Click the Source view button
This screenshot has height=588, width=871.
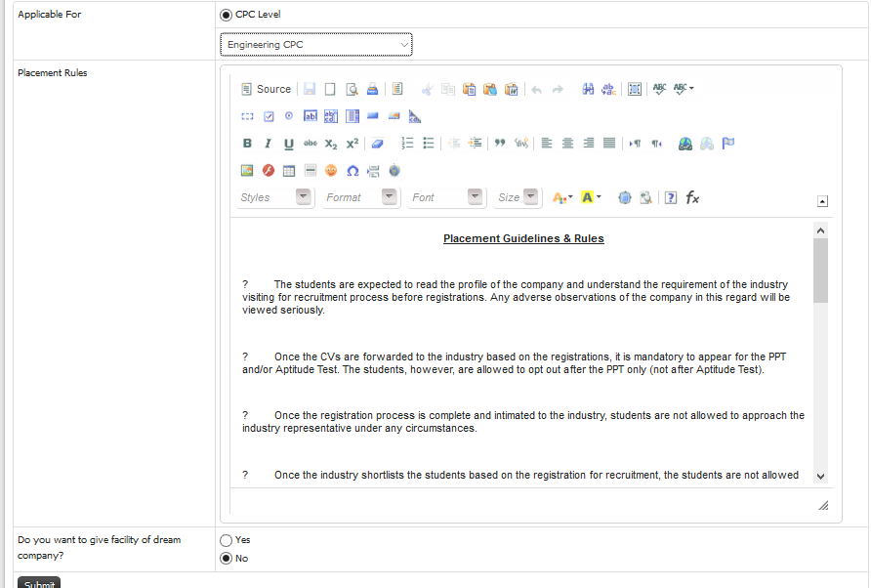pos(266,89)
